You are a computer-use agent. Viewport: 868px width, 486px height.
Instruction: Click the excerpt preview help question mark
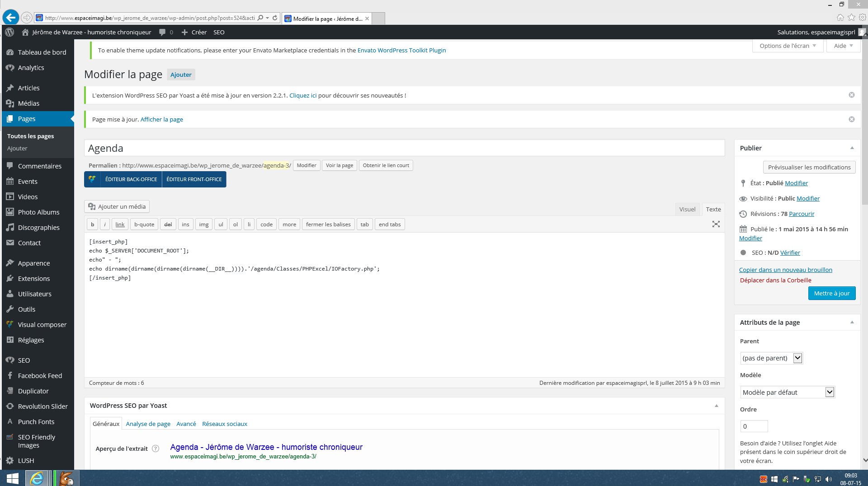[156, 449]
